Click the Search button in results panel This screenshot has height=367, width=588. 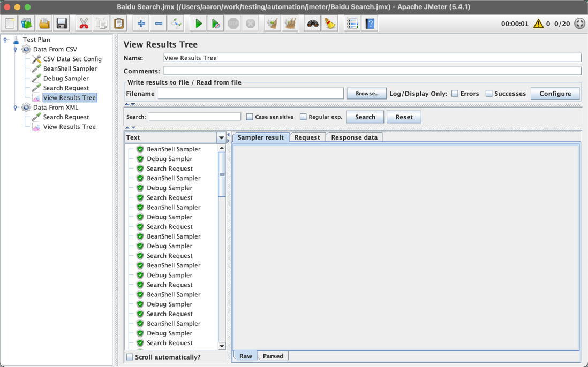[365, 117]
